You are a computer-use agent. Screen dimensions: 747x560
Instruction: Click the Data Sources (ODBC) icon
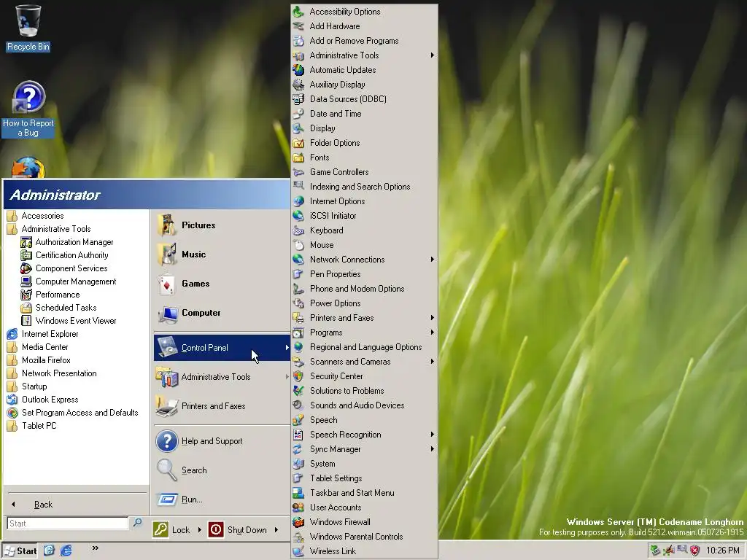[x=298, y=99]
